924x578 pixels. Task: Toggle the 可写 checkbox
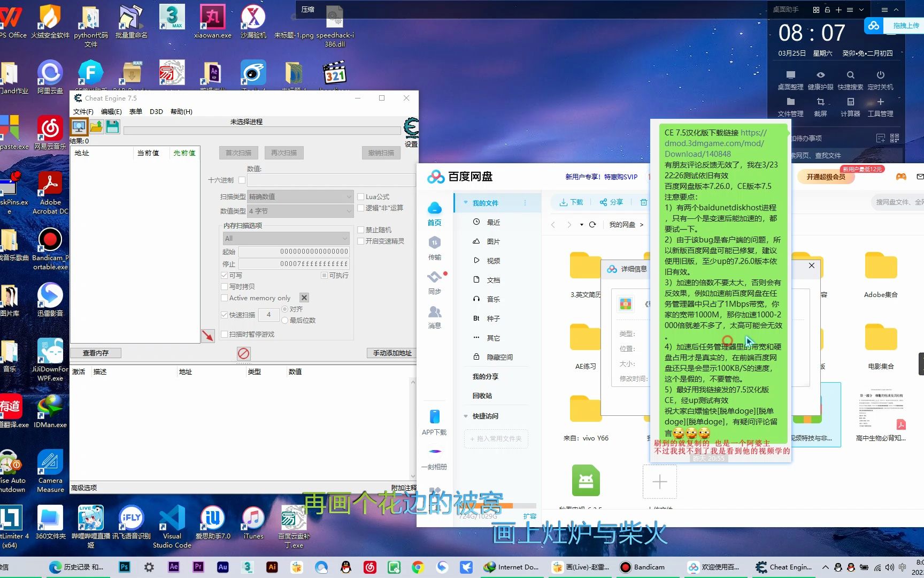(225, 276)
